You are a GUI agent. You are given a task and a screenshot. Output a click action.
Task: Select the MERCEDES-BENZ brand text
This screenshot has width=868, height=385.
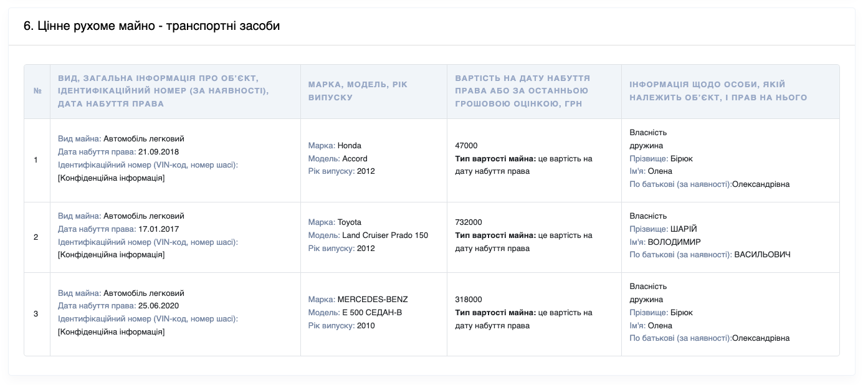(373, 299)
